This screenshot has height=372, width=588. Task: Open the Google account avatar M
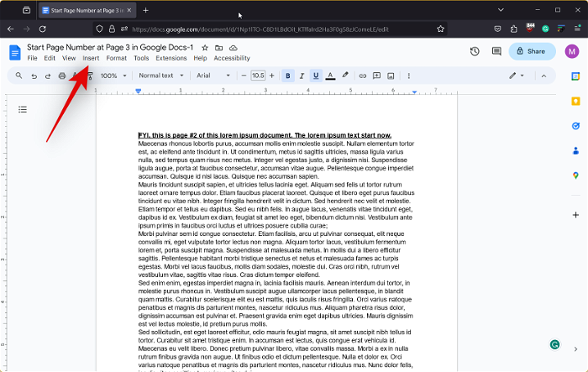click(x=572, y=51)
